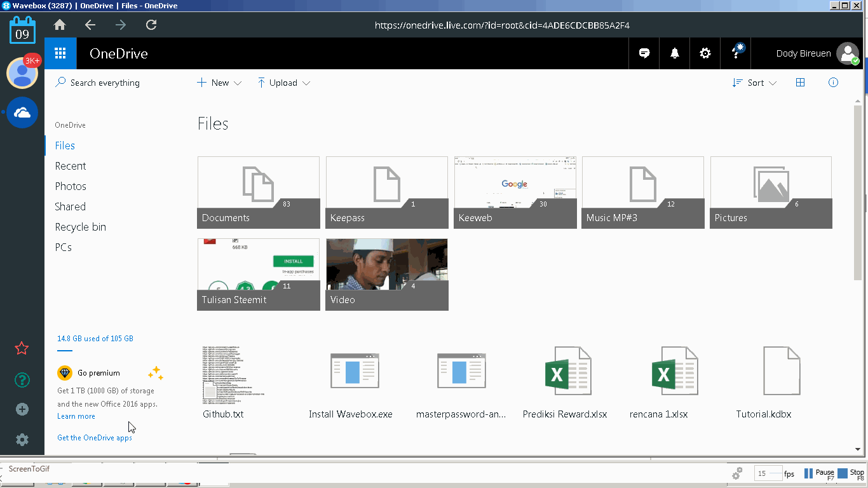The height and width of the screenshot is (488, 868).
Task: Add a new account with plus icon
Action: click(x=22, y=409)
